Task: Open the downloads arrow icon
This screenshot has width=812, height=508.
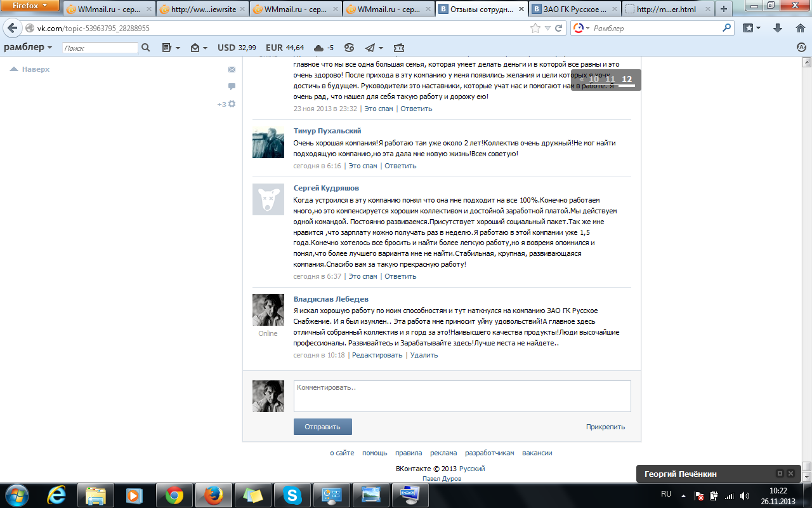Action: (778, 28)
